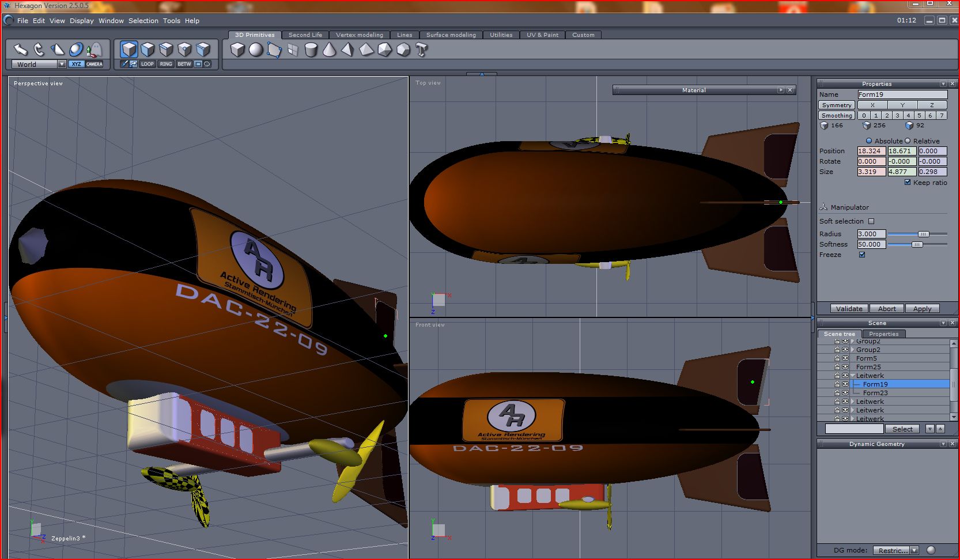
Task: Expand the Leitwerk group below Form23
Action: click(x=853, y=402)
